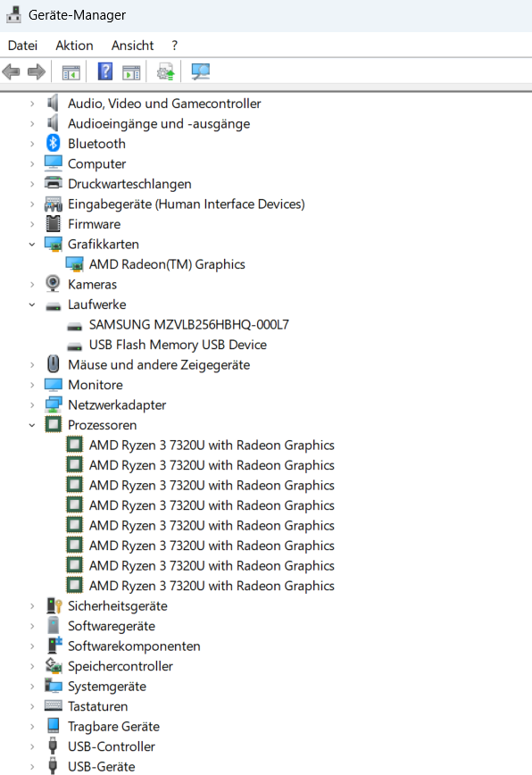
Task: Open the Ansicht menu
Action: (x=132, y=46)
